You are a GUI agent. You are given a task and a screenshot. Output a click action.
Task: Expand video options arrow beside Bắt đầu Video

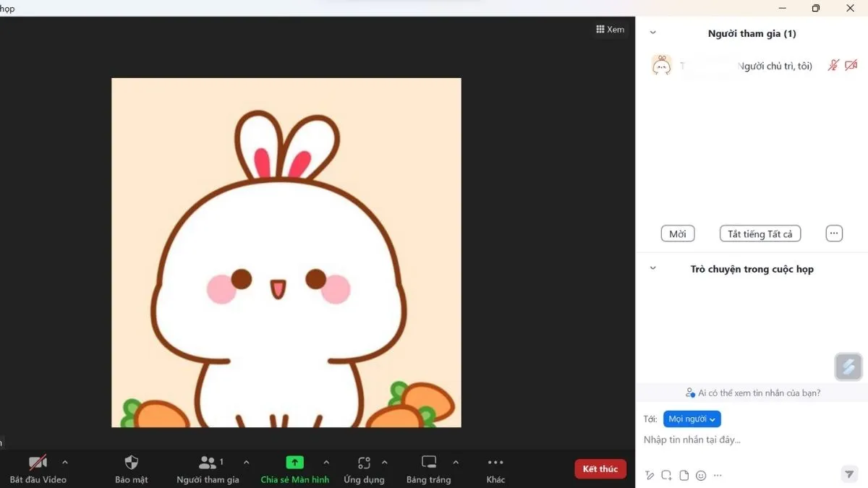point(65,462)
